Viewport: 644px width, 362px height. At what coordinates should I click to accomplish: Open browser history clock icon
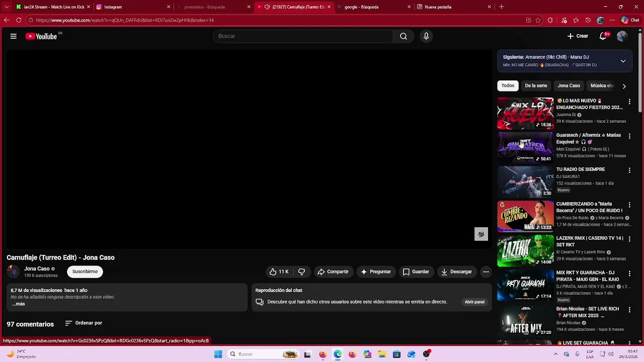click(588, 20)
